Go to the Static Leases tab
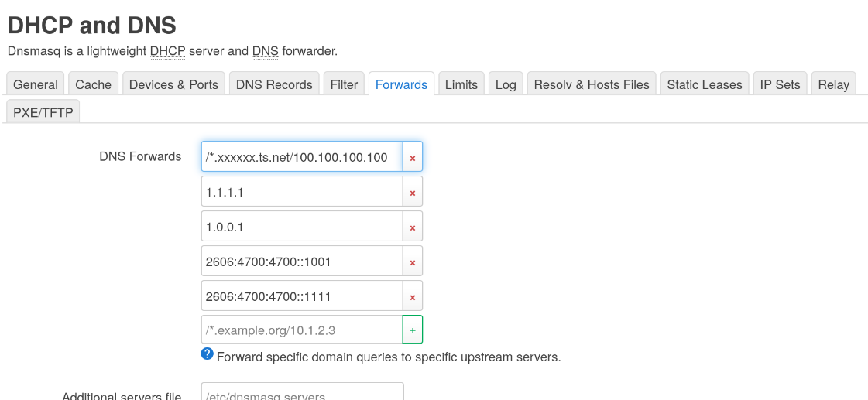 pos(704,84)
